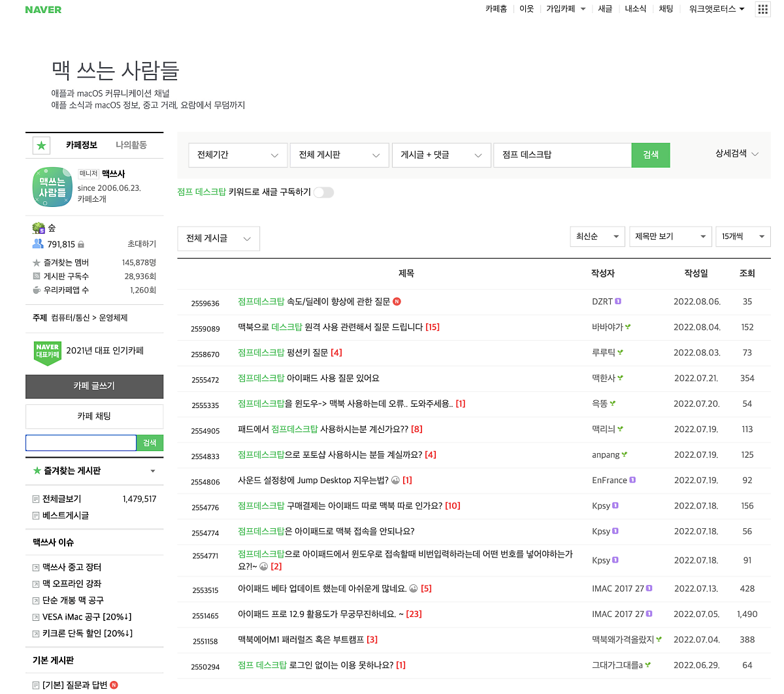Open the 전체 게시글 filter dropdown
The height and width of the screenshot is (694, 784).
[218, 239]
